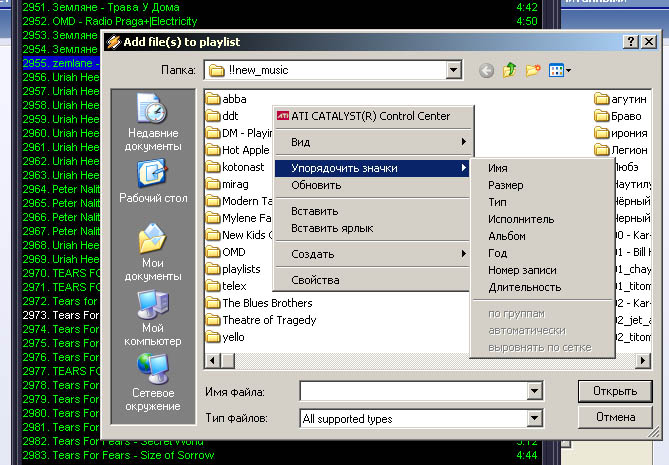Select the агутин folder
This screenshot has height=465, width=669.
tap(621, 99)
